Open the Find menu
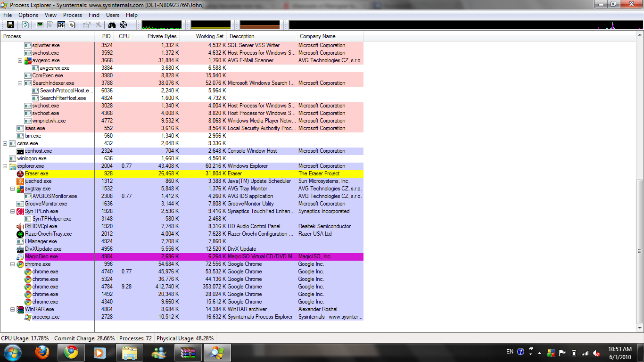 tap(94, 15)
